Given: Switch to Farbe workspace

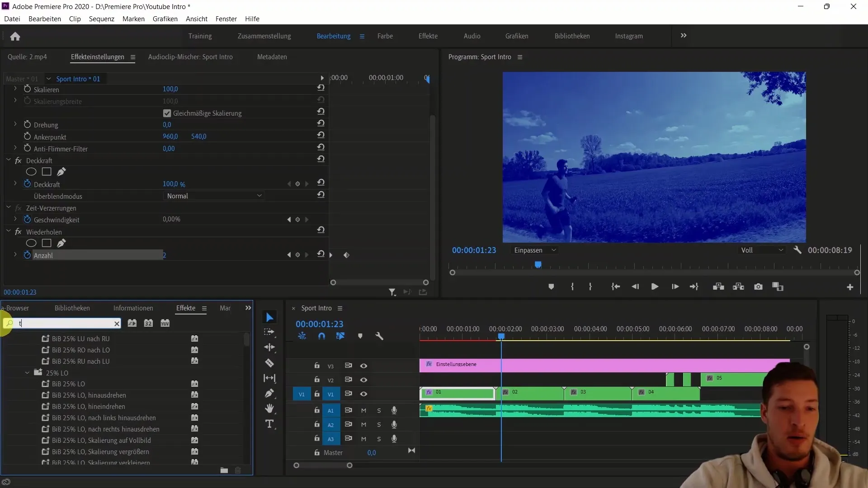Looking at the screenshot, I should [x=385, y=36].
